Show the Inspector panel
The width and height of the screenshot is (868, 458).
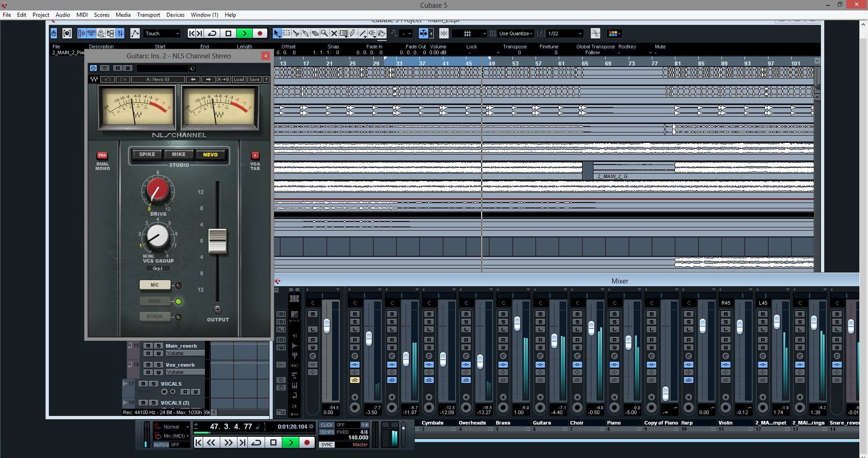tap(82, 33)
